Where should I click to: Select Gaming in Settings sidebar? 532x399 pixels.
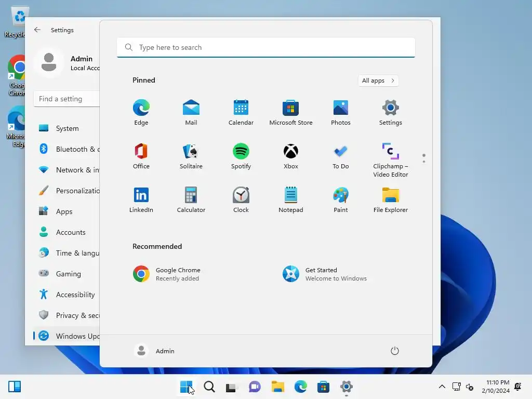point(67,273)
